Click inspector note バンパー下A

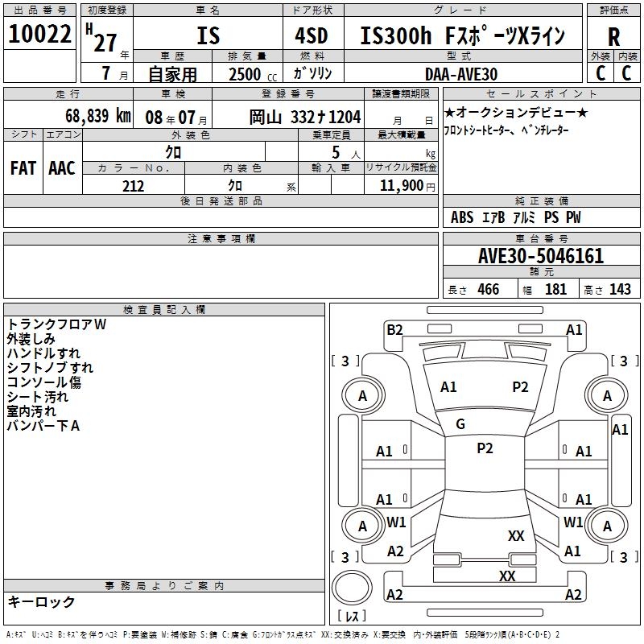click(43, 426)
